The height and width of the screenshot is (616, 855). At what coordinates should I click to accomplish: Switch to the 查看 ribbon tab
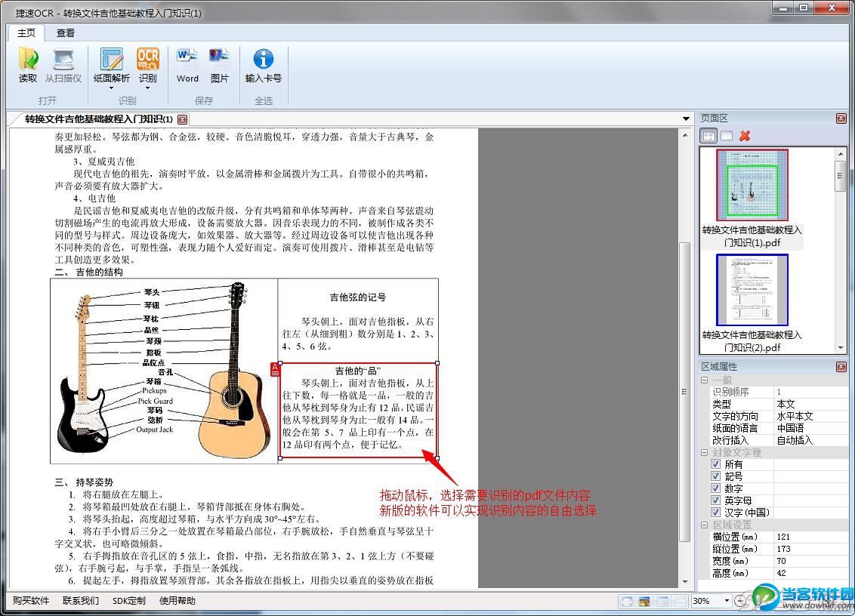[x=66, y=33]
